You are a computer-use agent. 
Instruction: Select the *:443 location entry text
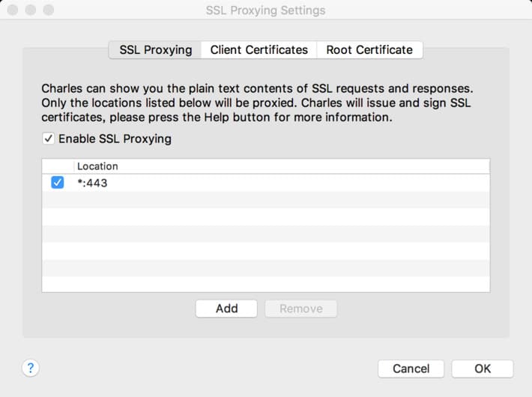pos(92,184)
